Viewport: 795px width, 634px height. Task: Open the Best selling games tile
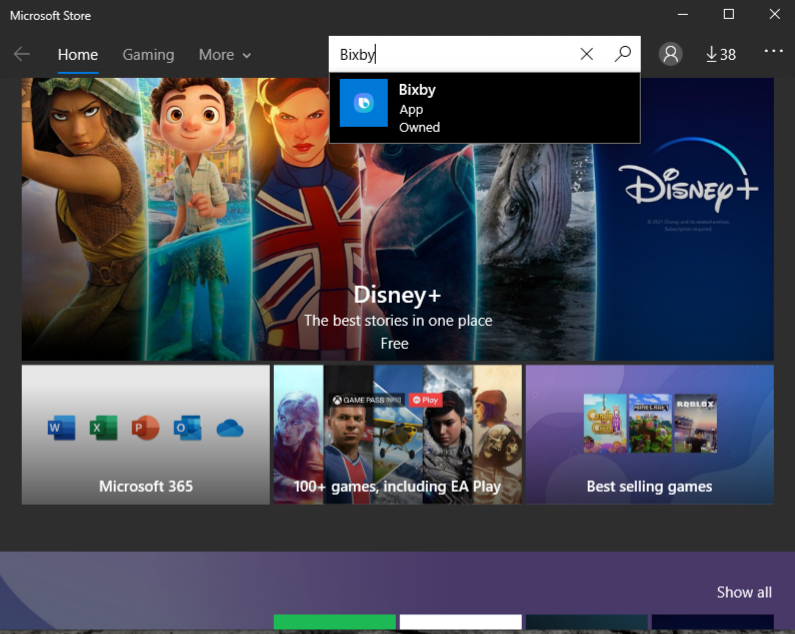coord(649,435)
